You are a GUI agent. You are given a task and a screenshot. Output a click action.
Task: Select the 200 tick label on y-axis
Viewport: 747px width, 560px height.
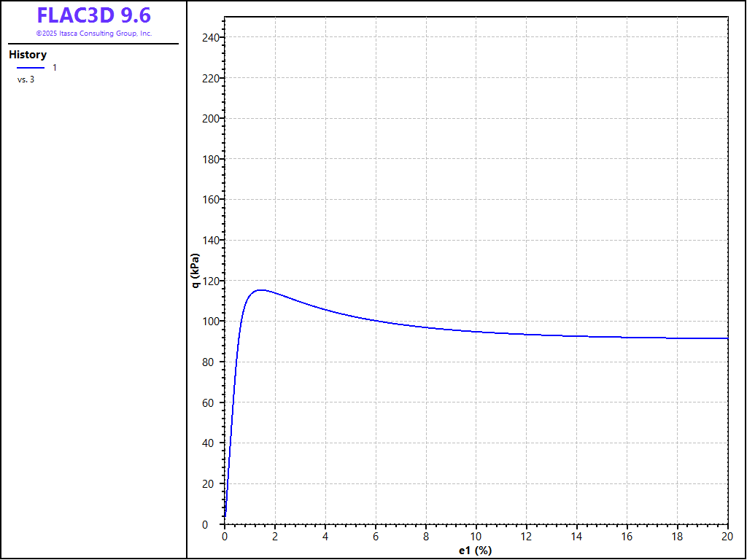click(209, 118)
